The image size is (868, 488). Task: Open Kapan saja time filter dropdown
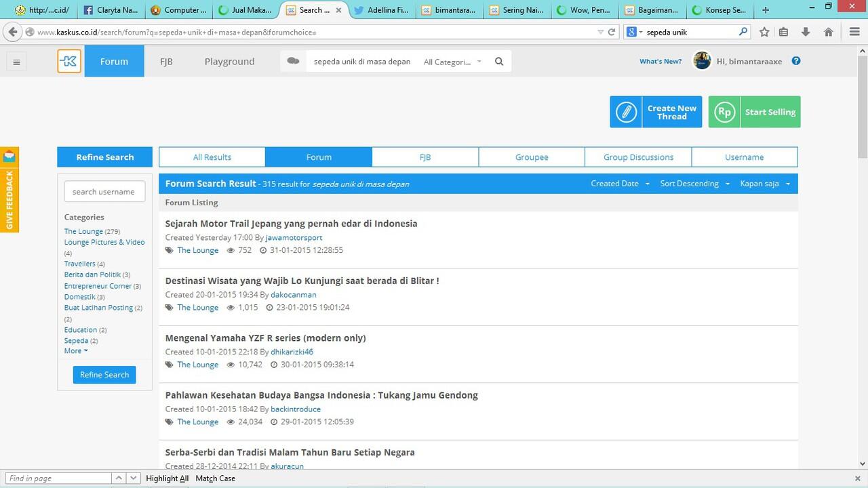[x=765, y=184]
